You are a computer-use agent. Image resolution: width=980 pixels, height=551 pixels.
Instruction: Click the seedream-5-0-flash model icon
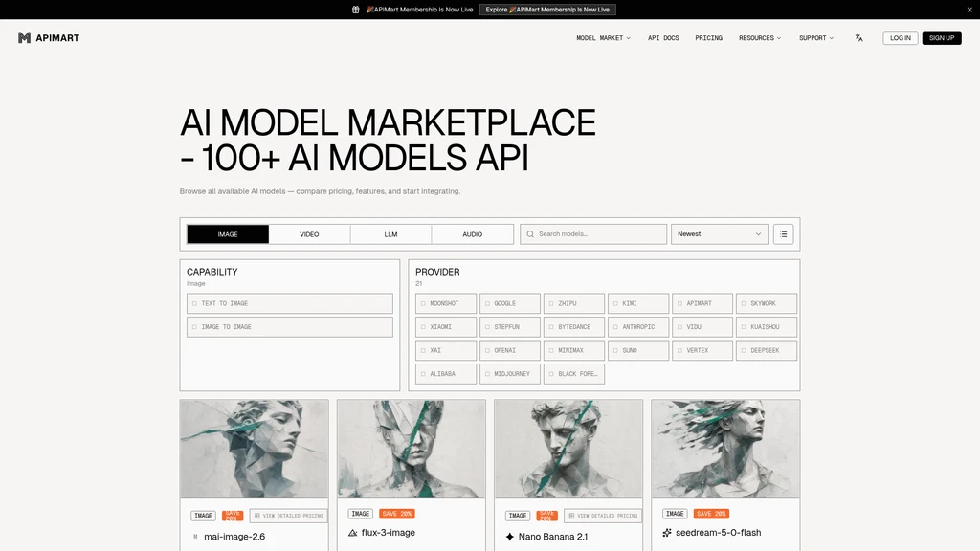[667, 533]
